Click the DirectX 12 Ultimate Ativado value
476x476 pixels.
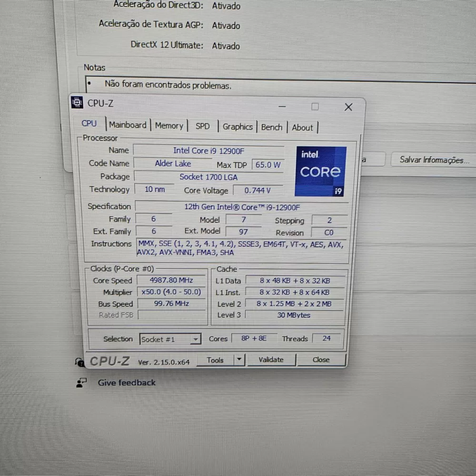226,46
